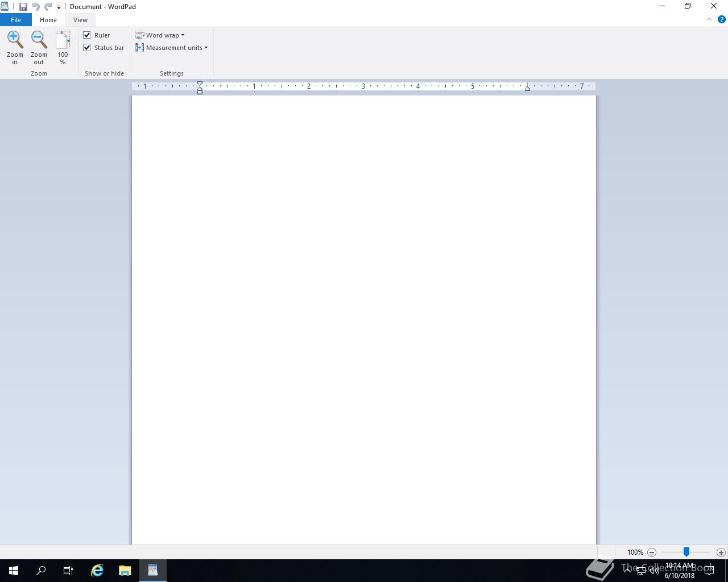728x582 pixels.
Task: Click the WordPad app icon in title bar
Action: tap(5, 6)
